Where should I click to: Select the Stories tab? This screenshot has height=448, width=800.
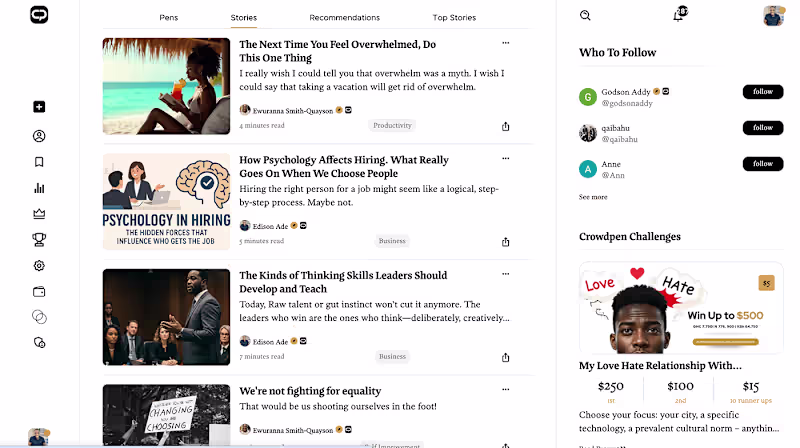(243, 17)
